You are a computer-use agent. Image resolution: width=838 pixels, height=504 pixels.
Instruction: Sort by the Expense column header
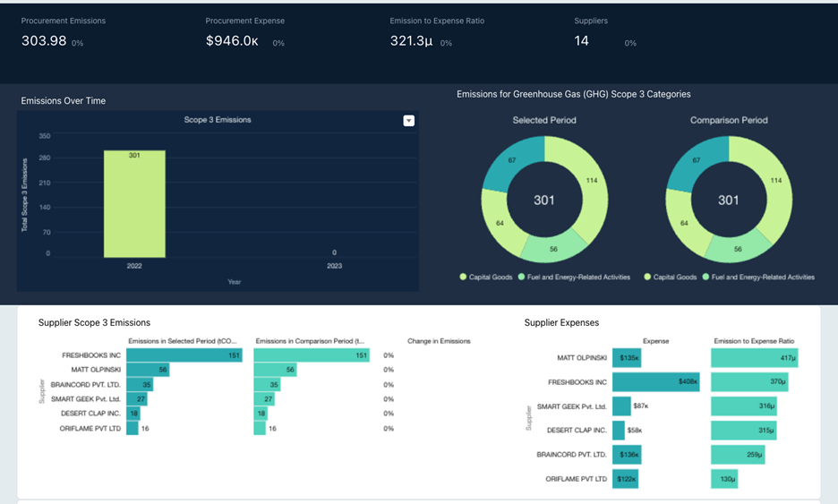click(x=655, y=341)
